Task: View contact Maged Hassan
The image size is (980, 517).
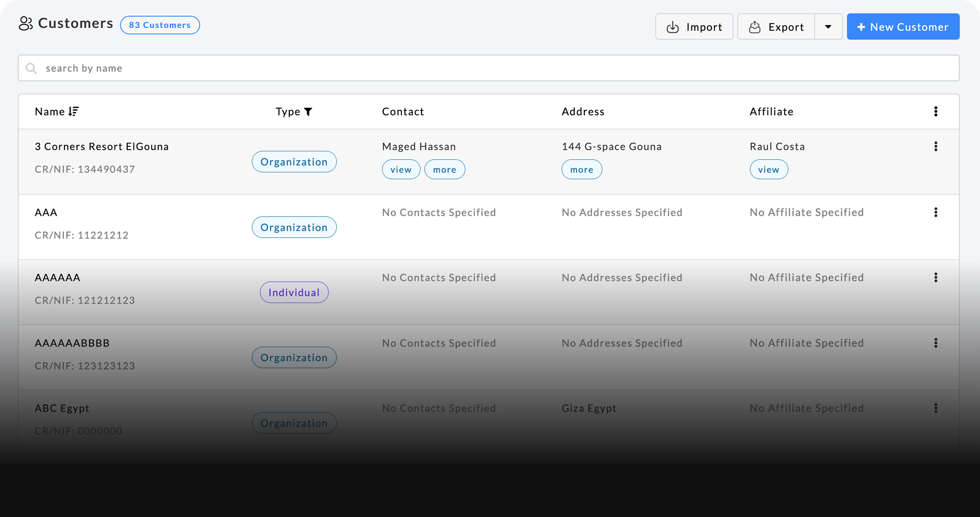Action: coord(401,170)
